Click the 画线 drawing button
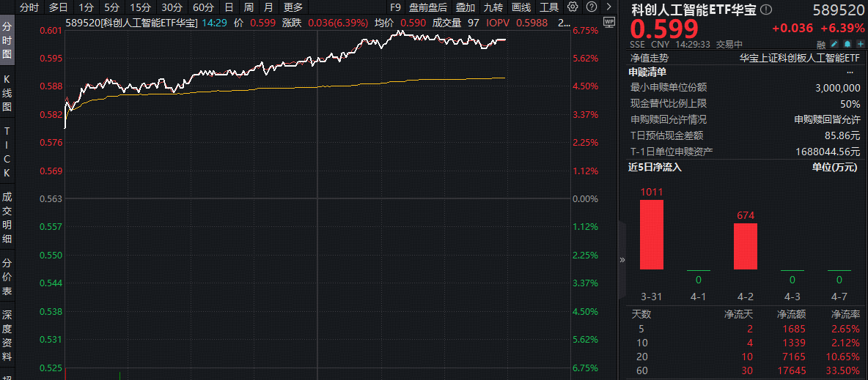 click(x=521, y=7)
